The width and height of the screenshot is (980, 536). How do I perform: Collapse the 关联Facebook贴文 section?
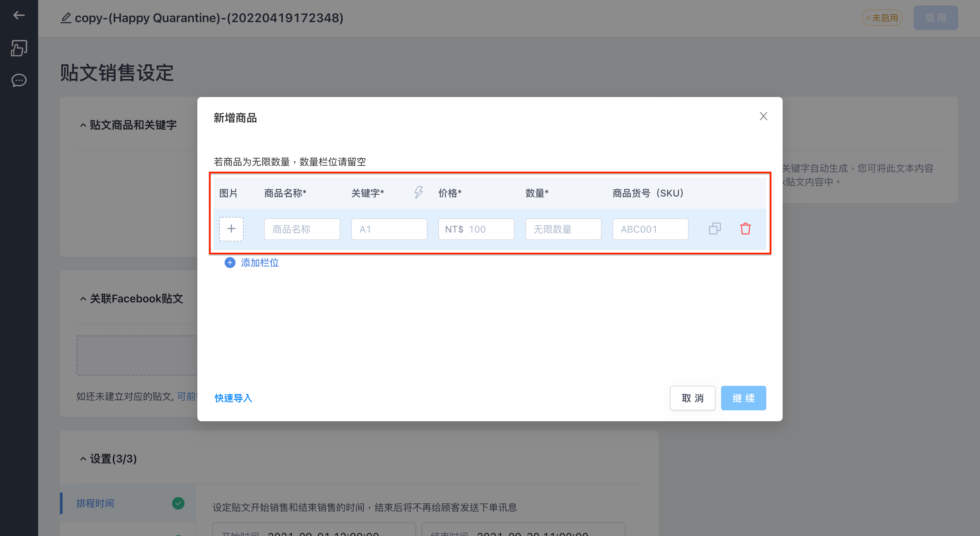click(83, 299)
